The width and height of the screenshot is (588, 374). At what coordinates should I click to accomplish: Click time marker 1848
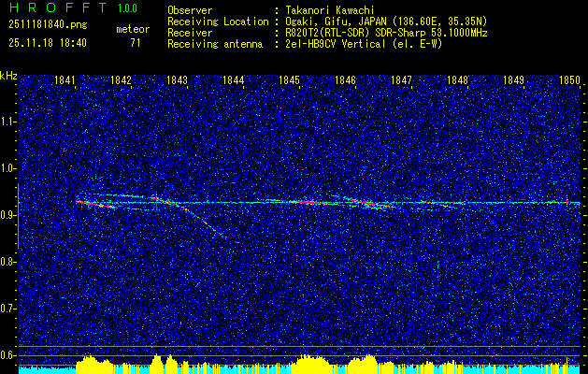pos(457,79)
